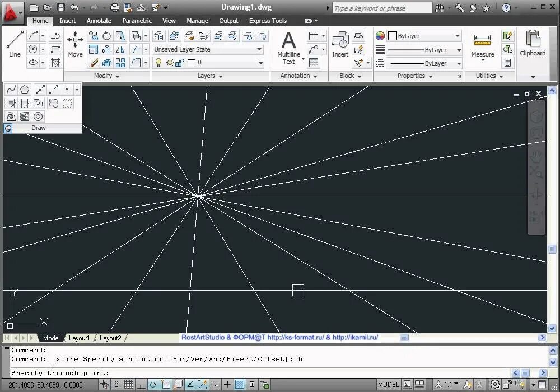
Task: Toggle freeze sun icon for layer 0
Action: pyautogui.click(x=170, y=63)
